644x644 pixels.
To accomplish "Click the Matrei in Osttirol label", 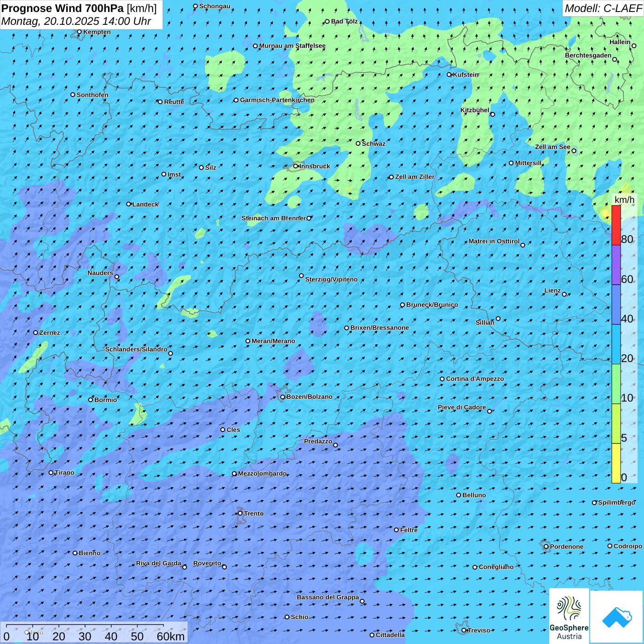I will click(x=494, y=241).
